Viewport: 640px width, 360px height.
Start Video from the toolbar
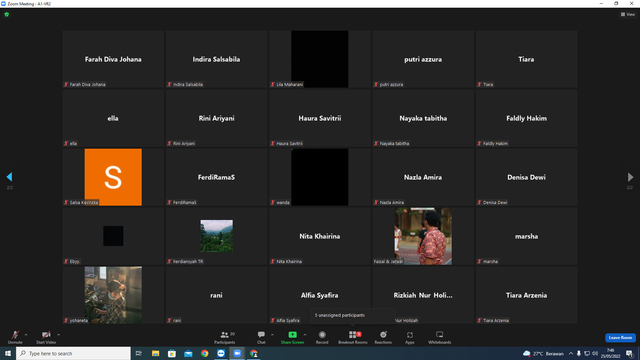46,337
